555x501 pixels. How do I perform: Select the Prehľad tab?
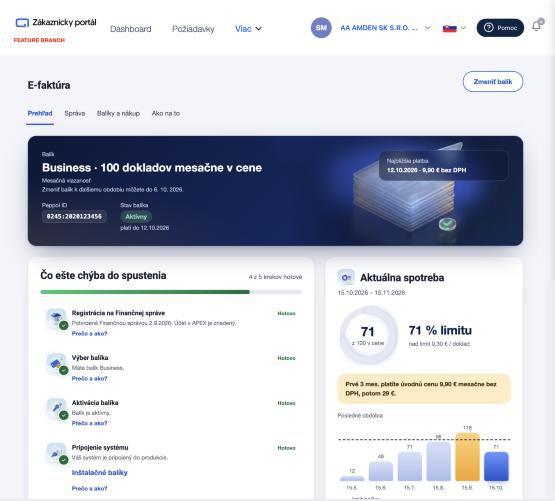coord(40,113)
